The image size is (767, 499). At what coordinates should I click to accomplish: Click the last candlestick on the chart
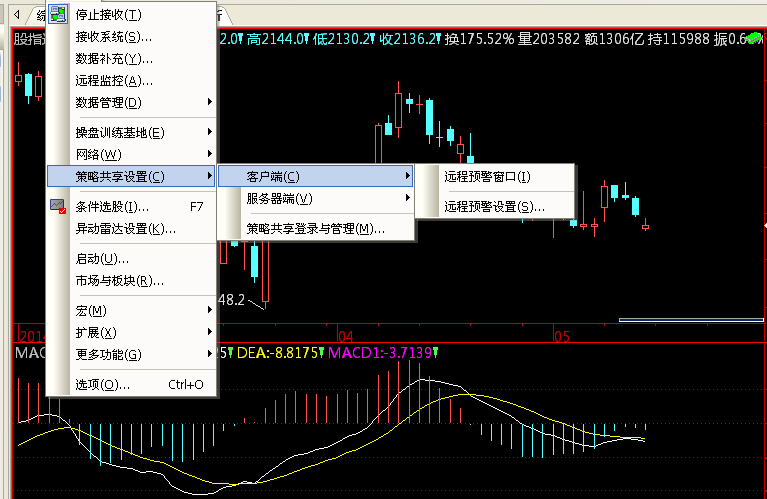[x=645, y=225]
